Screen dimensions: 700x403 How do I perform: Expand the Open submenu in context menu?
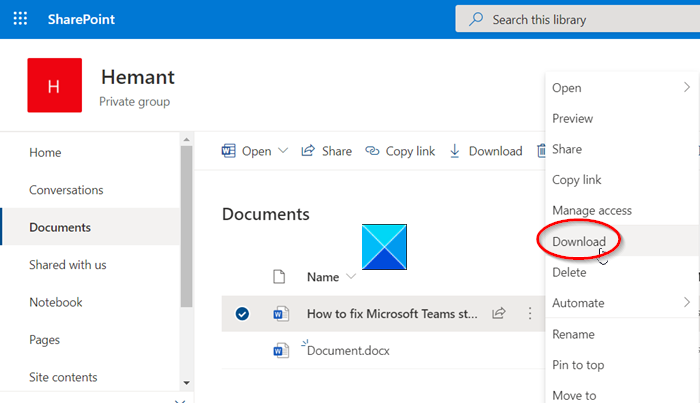pos(686,88)
